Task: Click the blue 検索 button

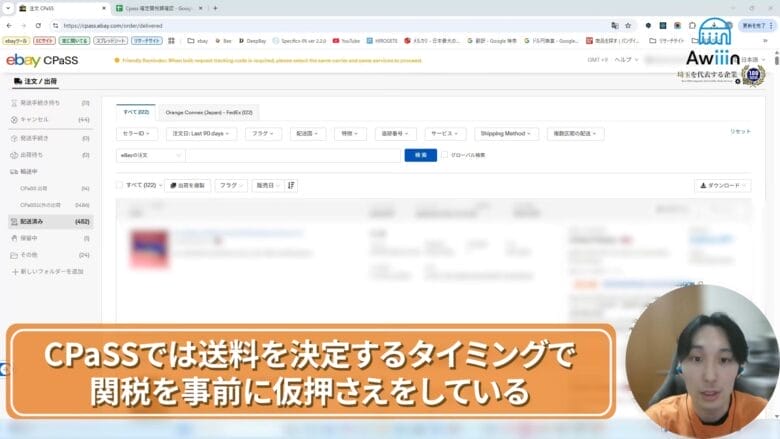Action: coord(421,155)
